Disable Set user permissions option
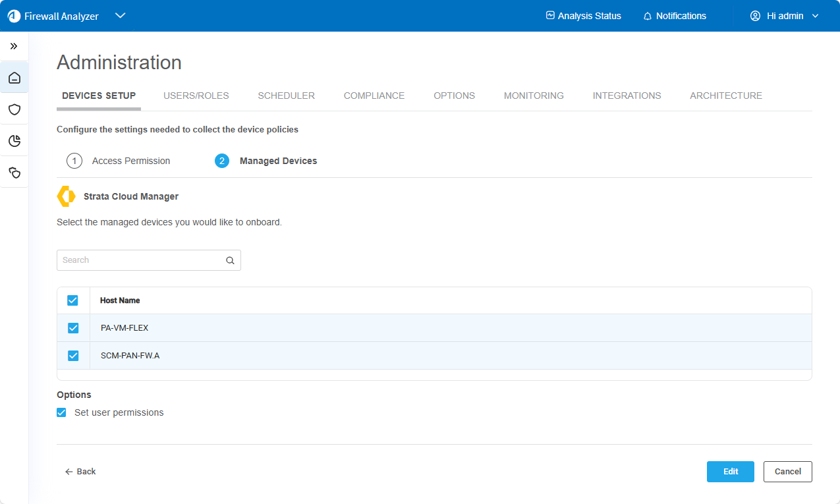840x504 pixels. (61, 412)
